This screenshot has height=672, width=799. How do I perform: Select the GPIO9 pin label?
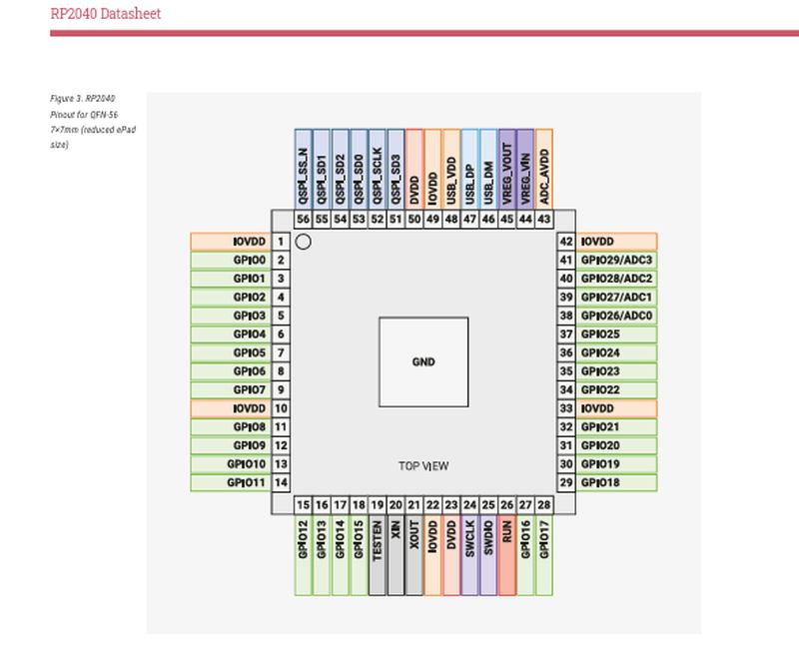tap(231, 445)
